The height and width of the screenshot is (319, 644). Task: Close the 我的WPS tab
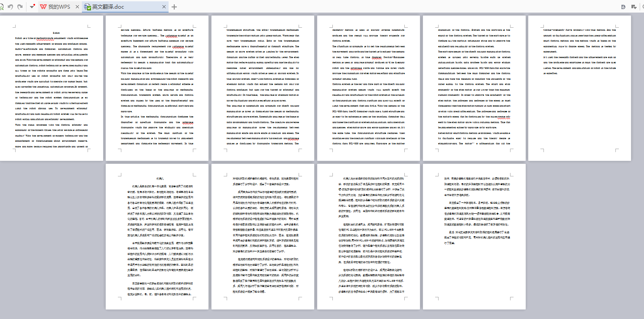[77, 7]
